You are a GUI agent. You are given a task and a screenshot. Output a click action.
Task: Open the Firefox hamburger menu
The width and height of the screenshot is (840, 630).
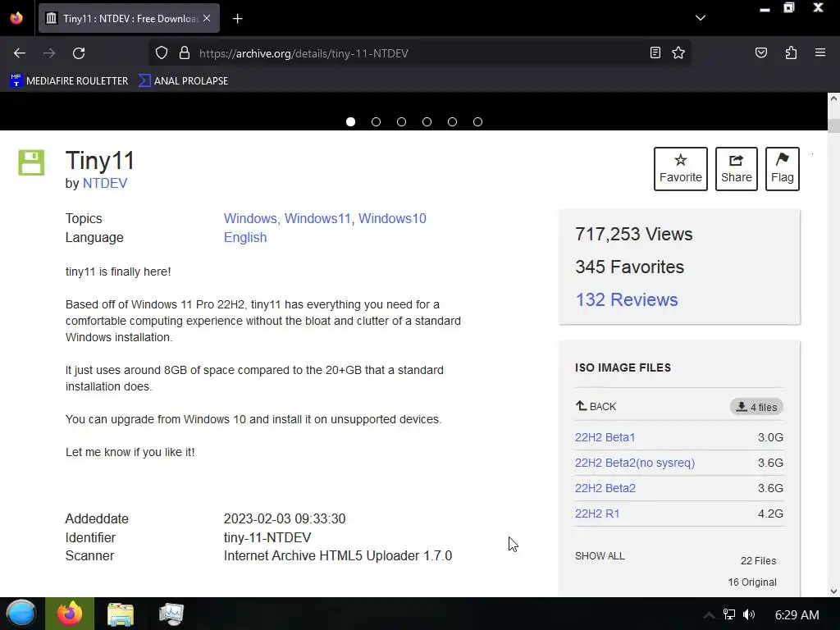pos(820,52)
